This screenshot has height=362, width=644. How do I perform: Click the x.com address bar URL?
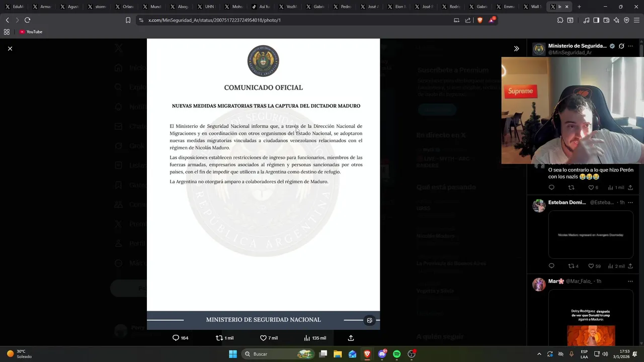[x=214, y=20]
